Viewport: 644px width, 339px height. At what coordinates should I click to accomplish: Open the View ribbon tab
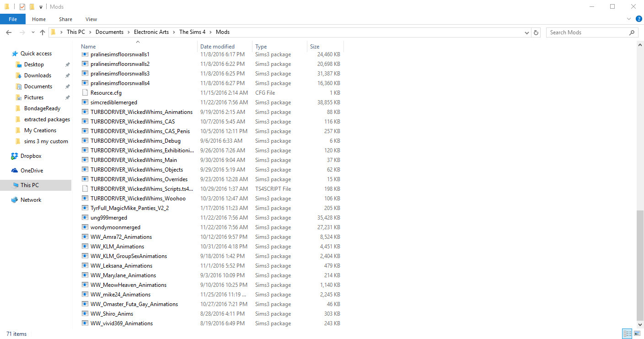click(x=91, y=19)
